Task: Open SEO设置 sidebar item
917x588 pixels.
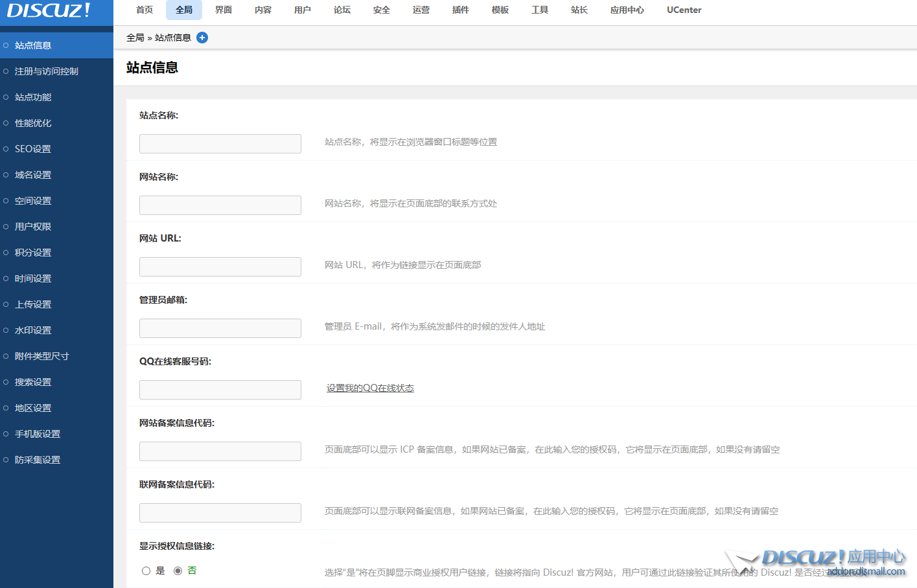Action: click(x=33, y=149)
